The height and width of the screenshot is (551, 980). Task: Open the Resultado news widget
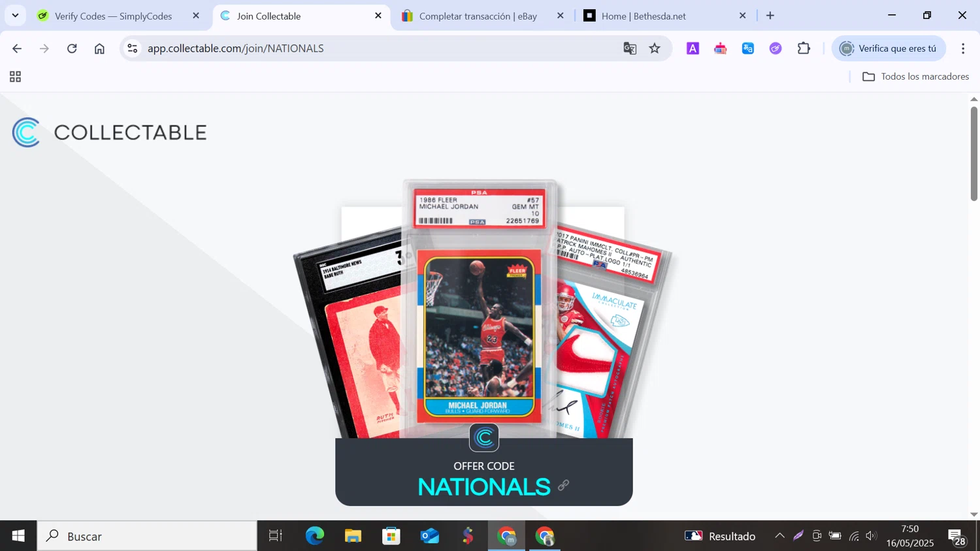pyautogui.click(x=720, y=536)
